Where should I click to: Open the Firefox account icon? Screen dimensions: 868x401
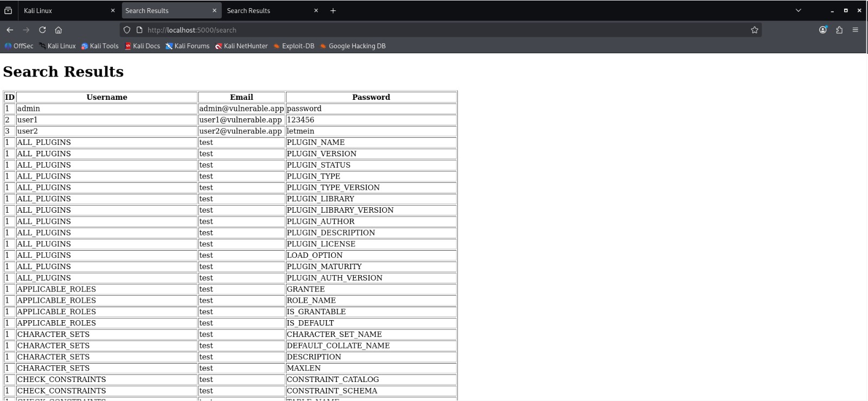[x=823, y=30]
